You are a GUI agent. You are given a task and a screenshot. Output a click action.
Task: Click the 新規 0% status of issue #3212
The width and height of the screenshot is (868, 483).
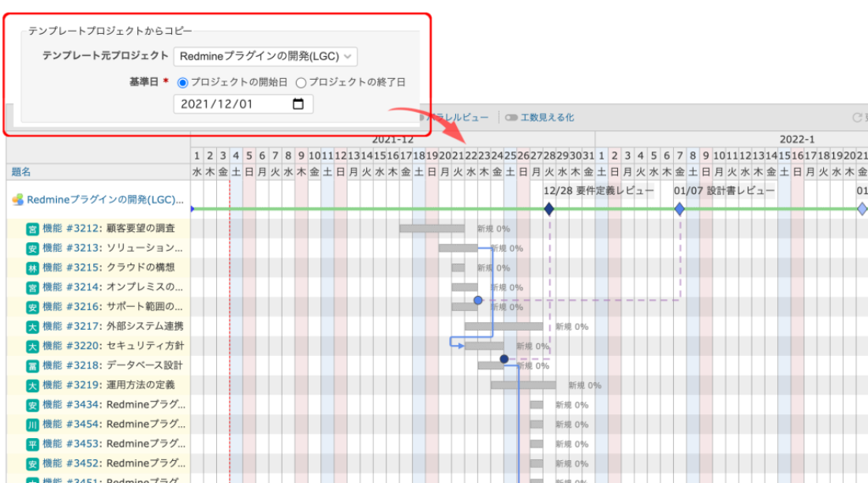click(494, 229)
